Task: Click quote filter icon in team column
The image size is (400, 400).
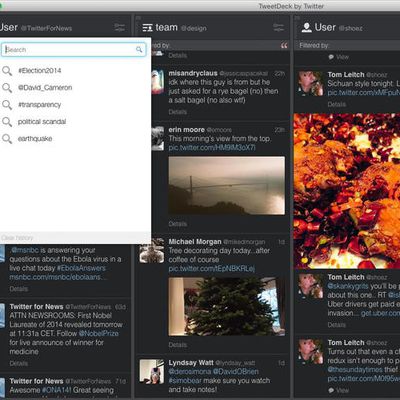Action: (284, 46)
